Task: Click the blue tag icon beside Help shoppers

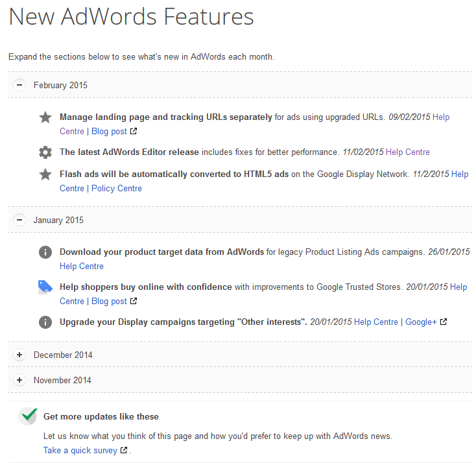Action: tap(45, 287)
